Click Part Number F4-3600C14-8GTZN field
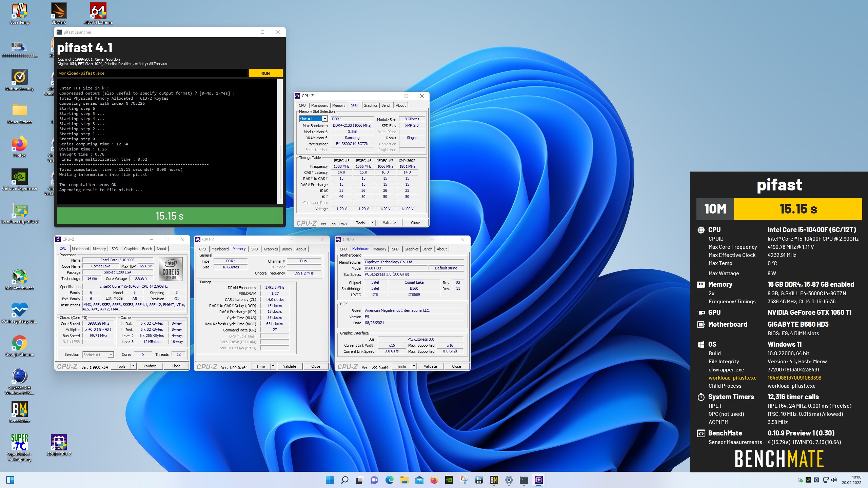 352,144
